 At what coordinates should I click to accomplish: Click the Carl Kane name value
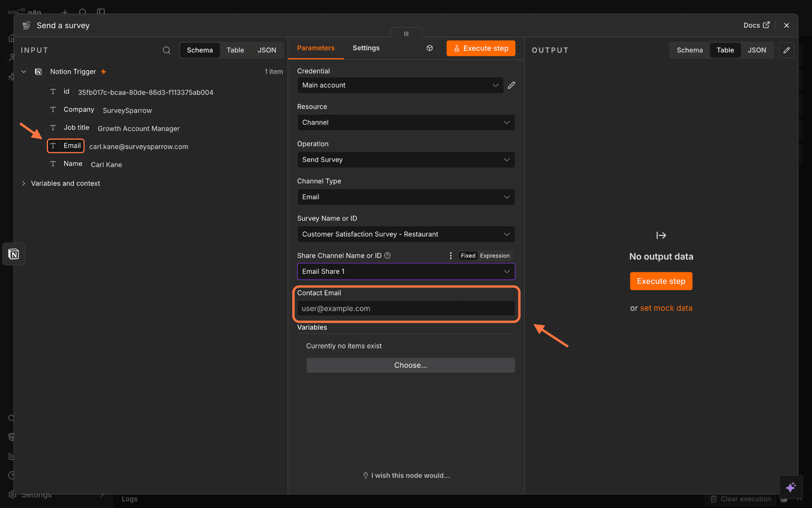[x=106, y=165]
